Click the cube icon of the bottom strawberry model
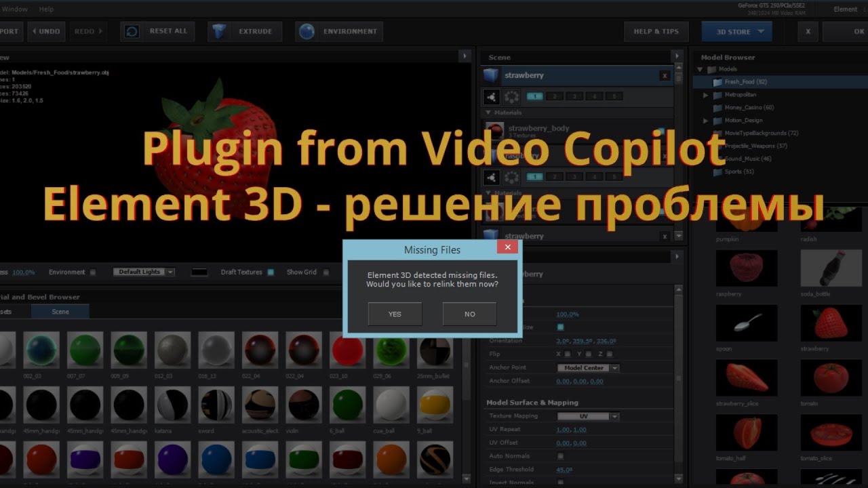Screen dimensions: 868x488 492,236
